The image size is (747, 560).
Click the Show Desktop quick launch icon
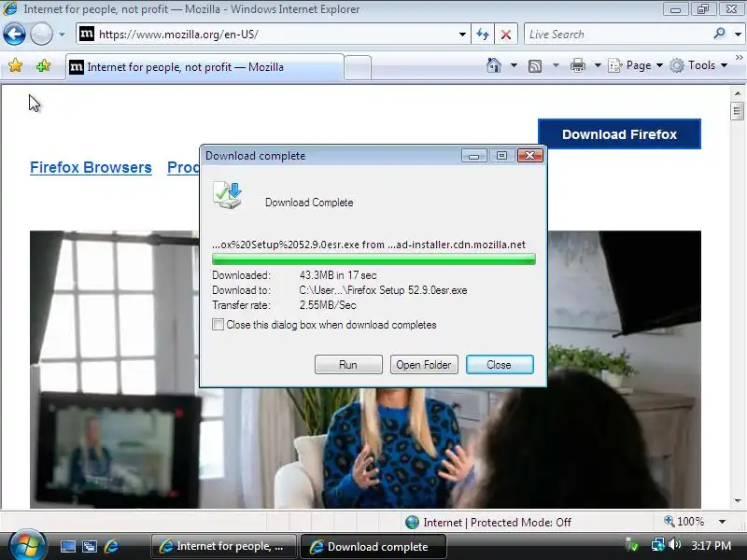(x=67, y=546)
